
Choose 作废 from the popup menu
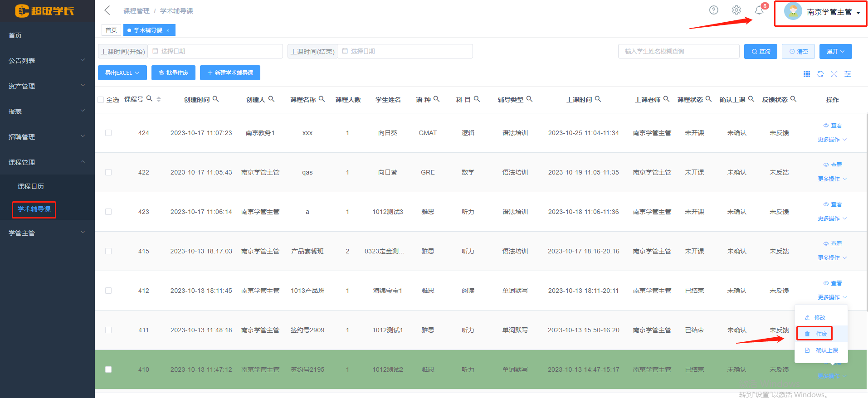pyautogui.click(x=821, y=334)
